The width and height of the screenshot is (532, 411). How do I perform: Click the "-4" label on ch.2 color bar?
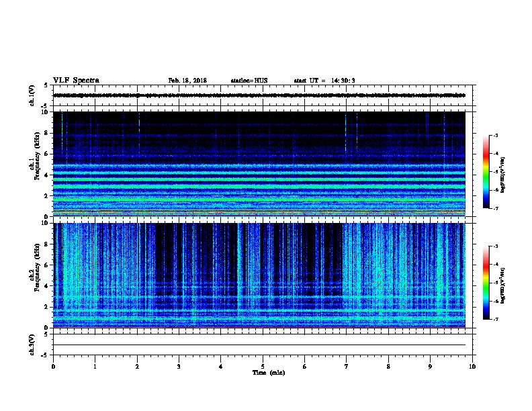(495, 265)
